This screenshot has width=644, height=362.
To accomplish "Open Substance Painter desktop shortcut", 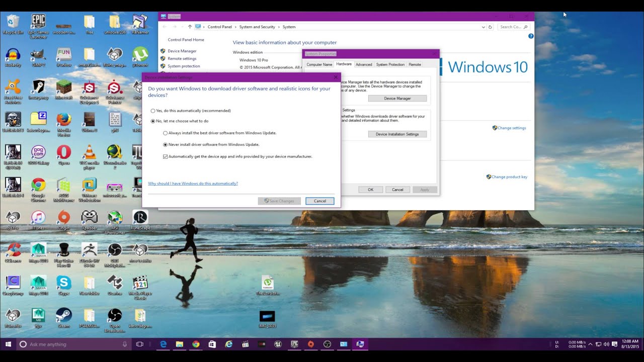I will coord(115,92).
